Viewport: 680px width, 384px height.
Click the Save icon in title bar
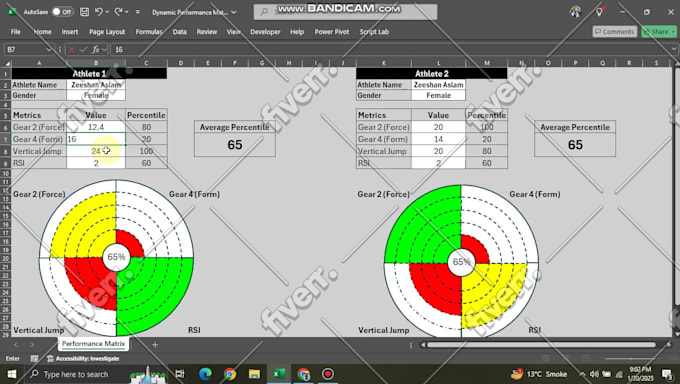[85, 12]
